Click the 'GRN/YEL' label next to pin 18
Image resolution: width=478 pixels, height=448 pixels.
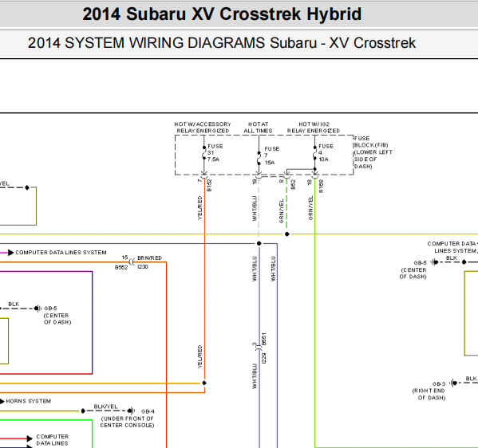(x=310, y=208)
